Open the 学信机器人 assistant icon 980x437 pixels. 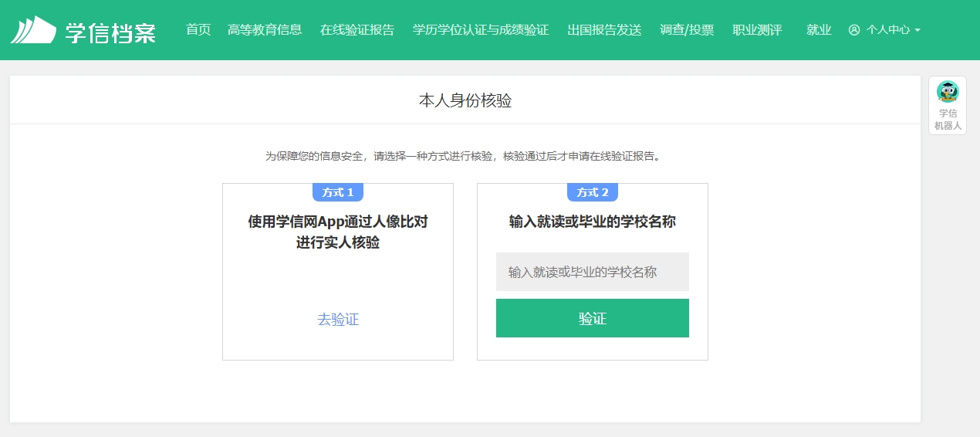pos(948,105)
